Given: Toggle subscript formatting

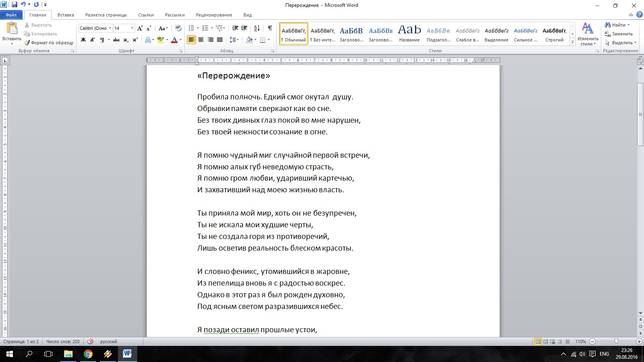Looking at the screenshot, I should click(126, 40).
